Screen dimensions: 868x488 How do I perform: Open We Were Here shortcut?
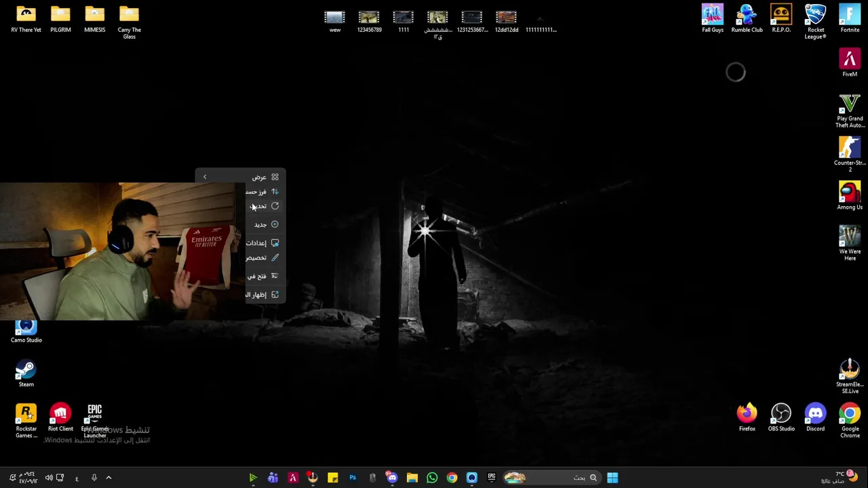click(850, 243)
